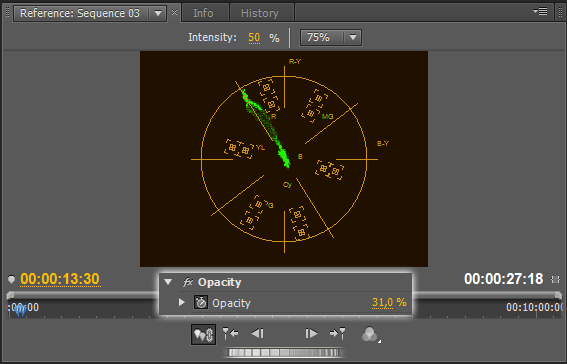
Task: Click the blue playhead in time ruler
Action: (20, 310)
